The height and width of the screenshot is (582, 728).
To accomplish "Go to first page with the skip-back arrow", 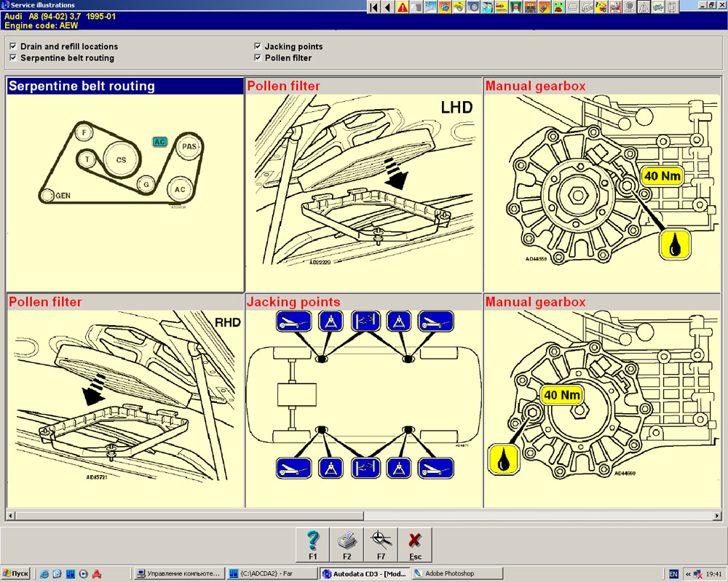I will coord(373,7).
